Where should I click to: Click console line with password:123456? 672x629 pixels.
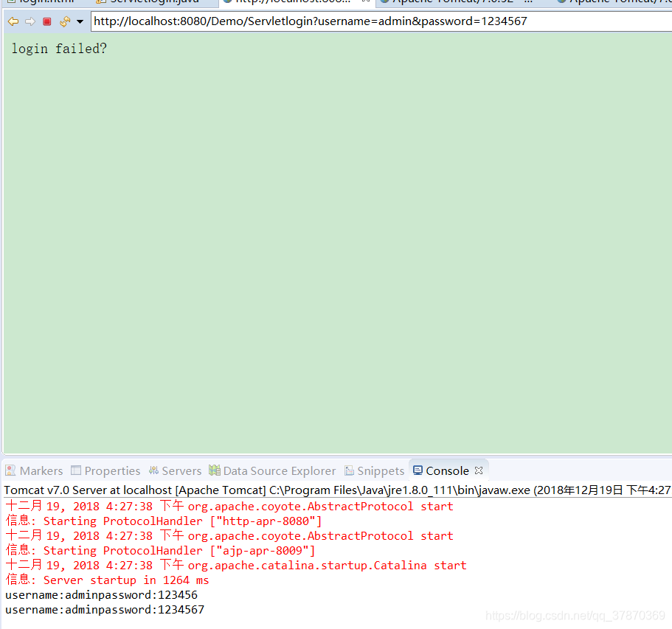pos(101,595)
